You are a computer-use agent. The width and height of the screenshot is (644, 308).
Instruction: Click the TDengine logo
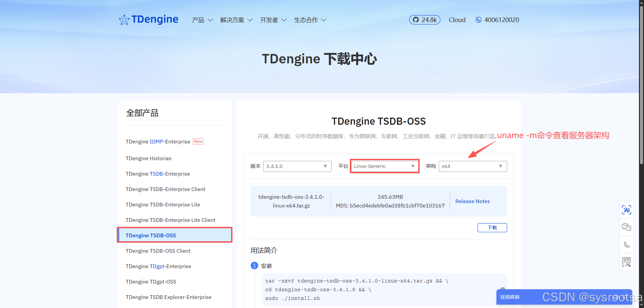pyautogui.click(x=149, y=20)
